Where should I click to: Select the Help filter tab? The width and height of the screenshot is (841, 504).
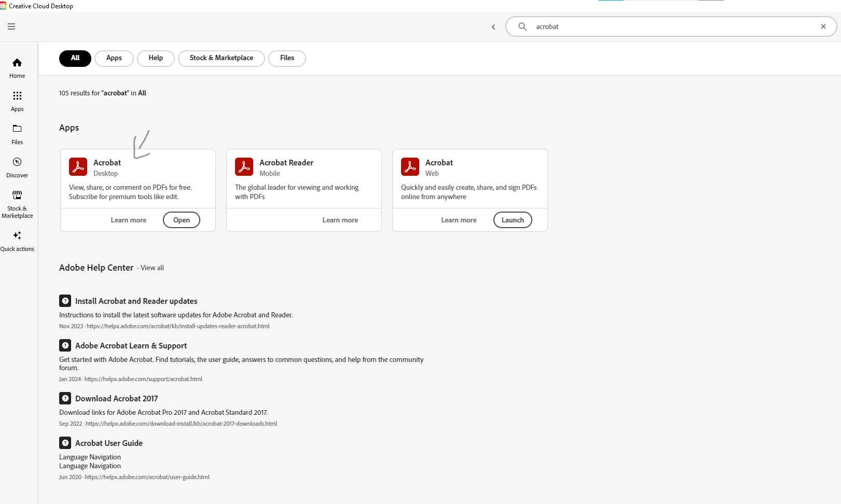(x=156, y=58)
